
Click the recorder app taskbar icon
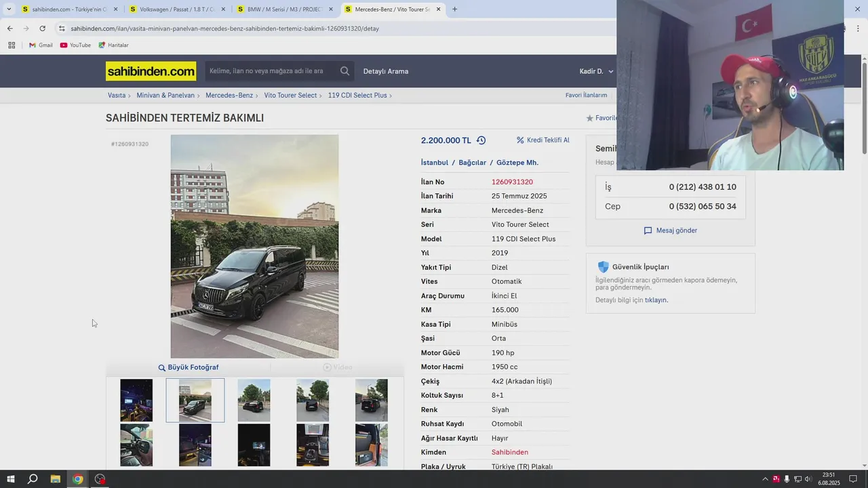(100, 479)
